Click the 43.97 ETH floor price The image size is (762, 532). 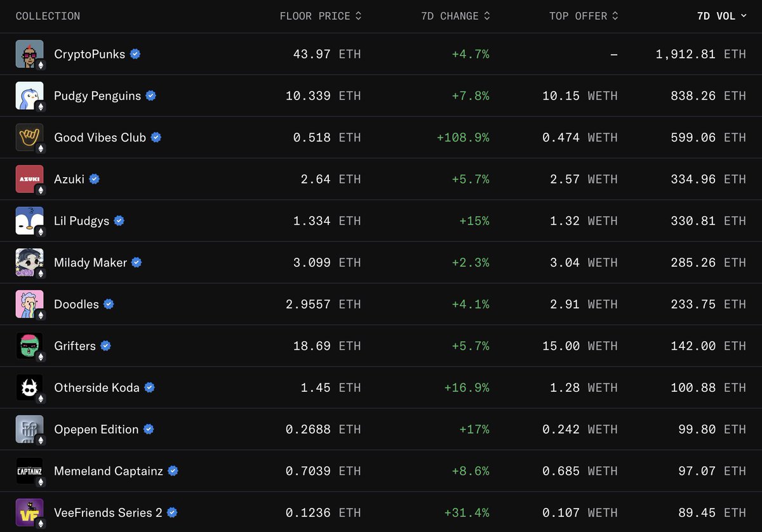(x=327, y=54)
